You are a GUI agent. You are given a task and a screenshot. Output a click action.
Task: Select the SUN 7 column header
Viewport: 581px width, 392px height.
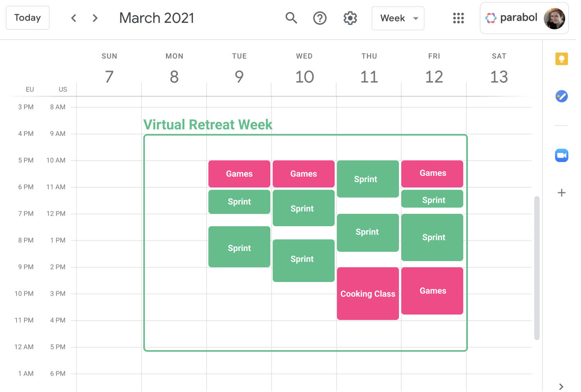point(109,68)
